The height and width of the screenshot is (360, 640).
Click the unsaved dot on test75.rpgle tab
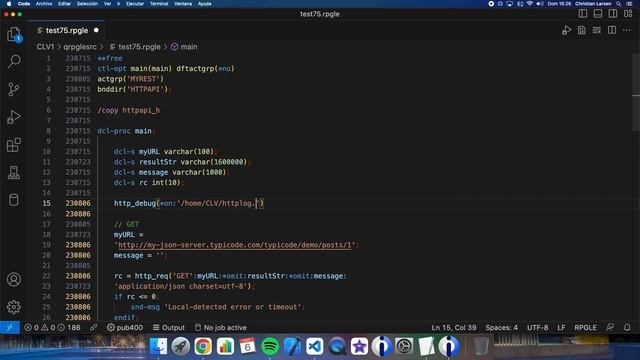coord(96,30)
